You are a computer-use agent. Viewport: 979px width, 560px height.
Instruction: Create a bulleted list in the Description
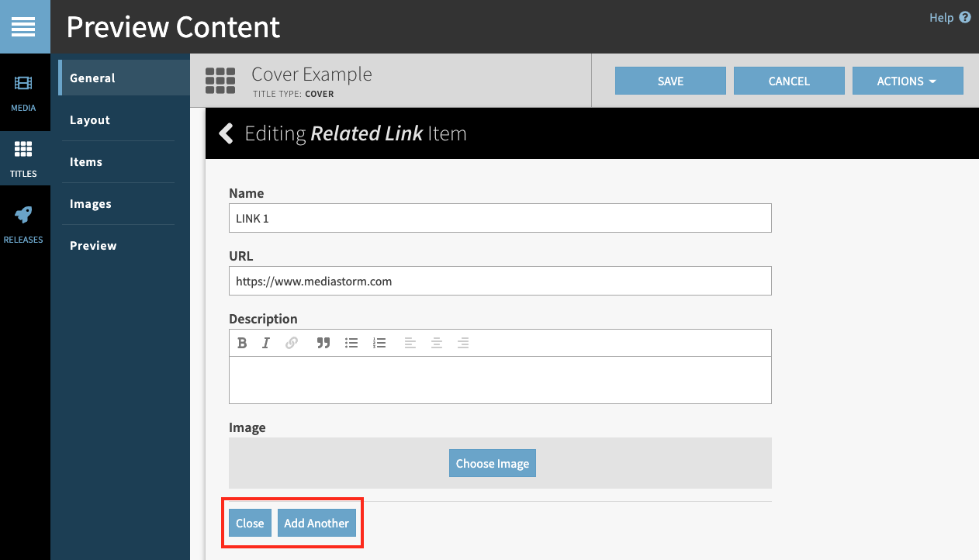351,342
